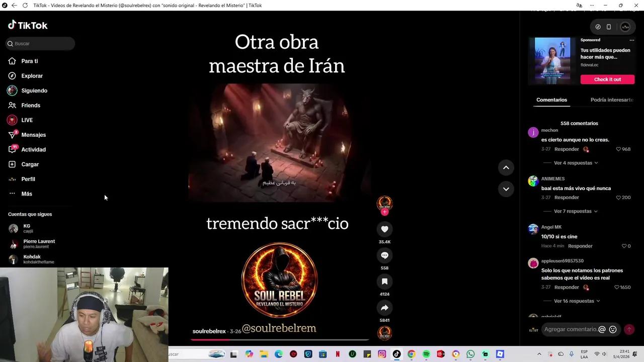The width and height of the screenshot is (644, 362).
Task: Switch to the Podría interesarte tab
Action: [x=611, y=100]
